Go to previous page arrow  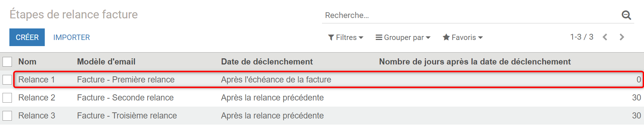605,37
